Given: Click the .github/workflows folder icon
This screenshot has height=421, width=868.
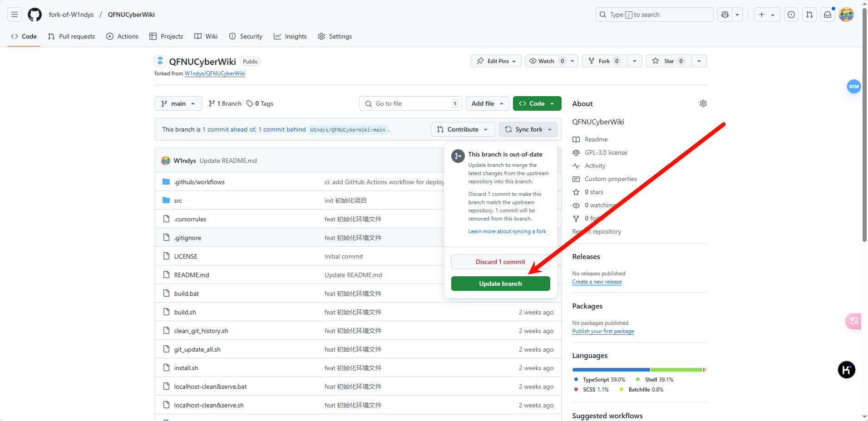Looking at the screenshot, I should [x=166, y=182].
